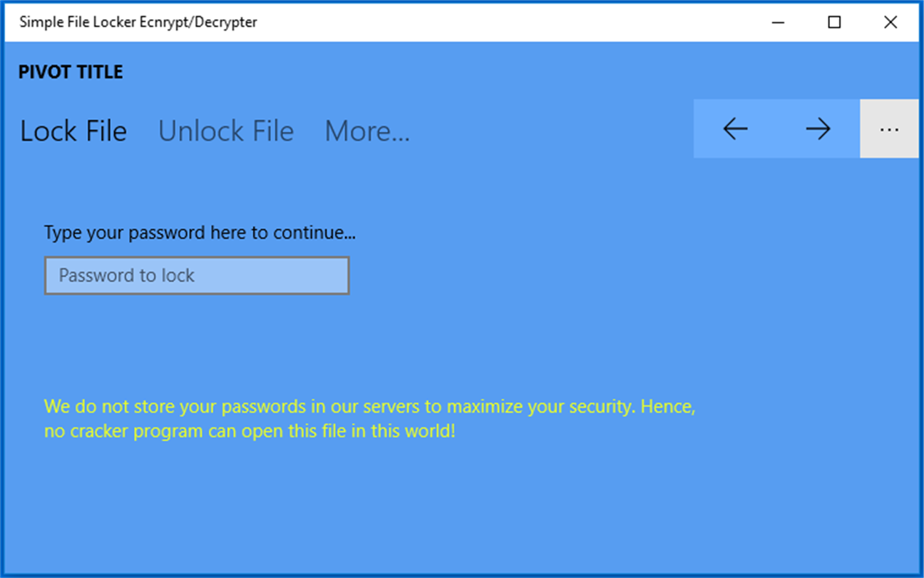Viewport: 924px width, 578px height.
Task: Open the More... pivot tab
Action: tap(367, 131)
